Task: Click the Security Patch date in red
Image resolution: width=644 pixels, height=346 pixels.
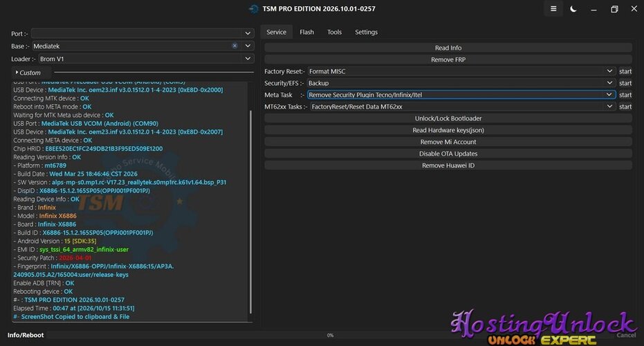Action: click(75, 258)
